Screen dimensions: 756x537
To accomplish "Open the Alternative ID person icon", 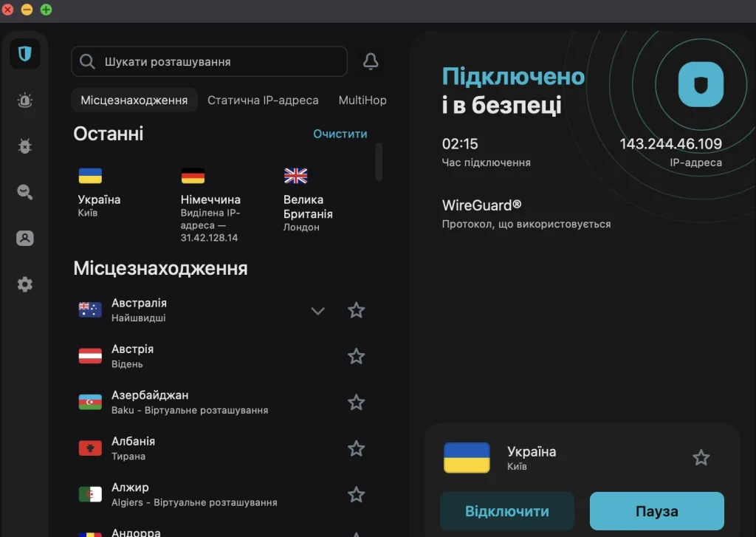I will pos(24,238).
